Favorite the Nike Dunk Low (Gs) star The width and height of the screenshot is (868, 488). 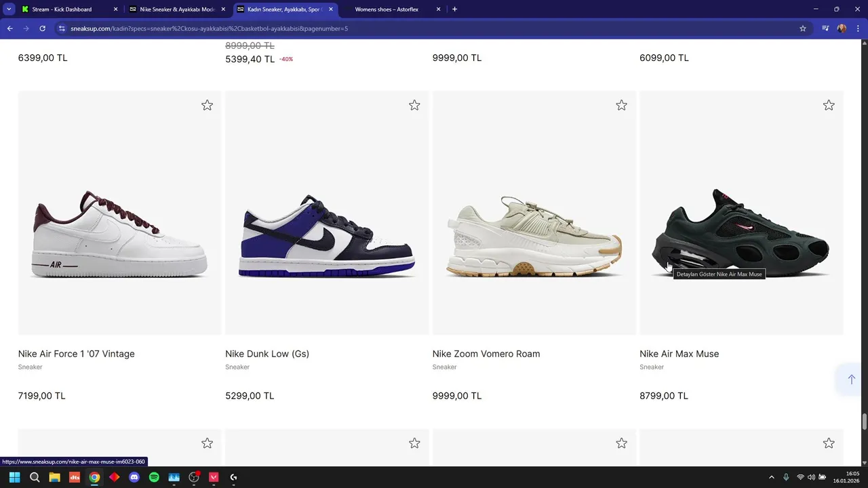click(x=414, y=105)
